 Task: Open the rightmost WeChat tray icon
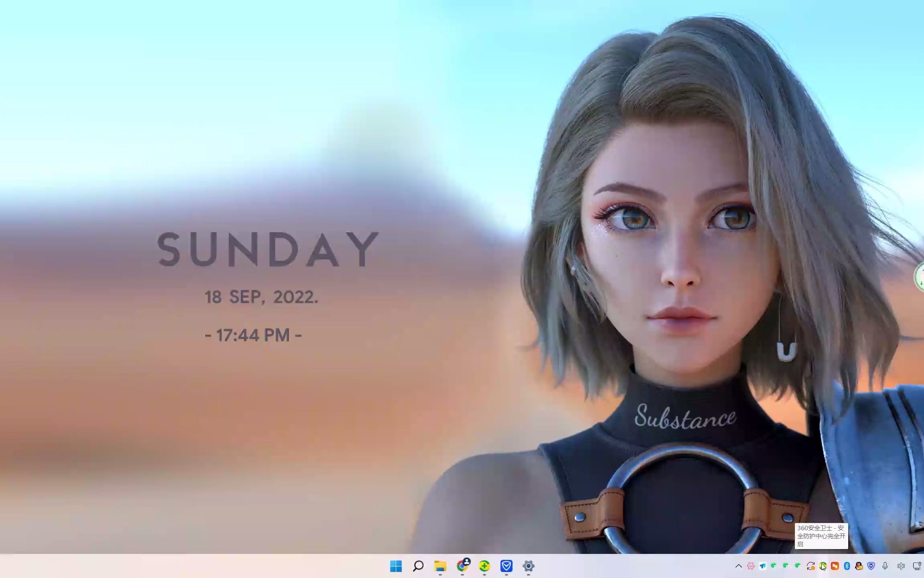[x=798, y=566]
